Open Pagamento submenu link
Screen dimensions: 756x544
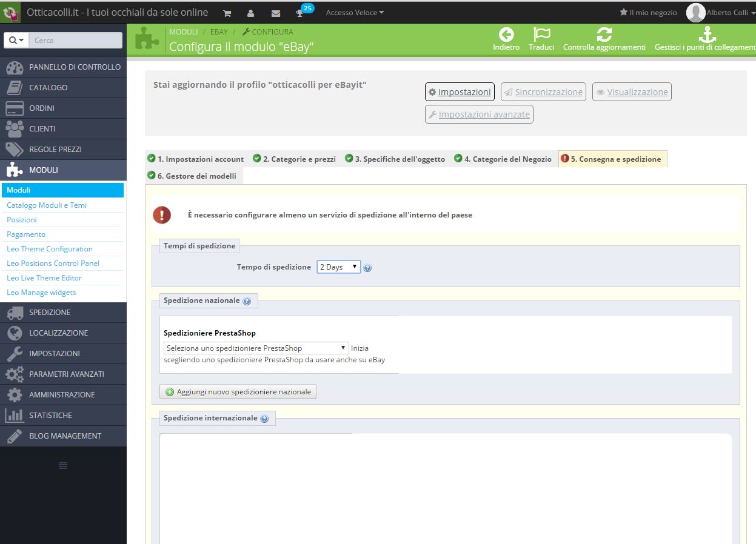(26, 234)
